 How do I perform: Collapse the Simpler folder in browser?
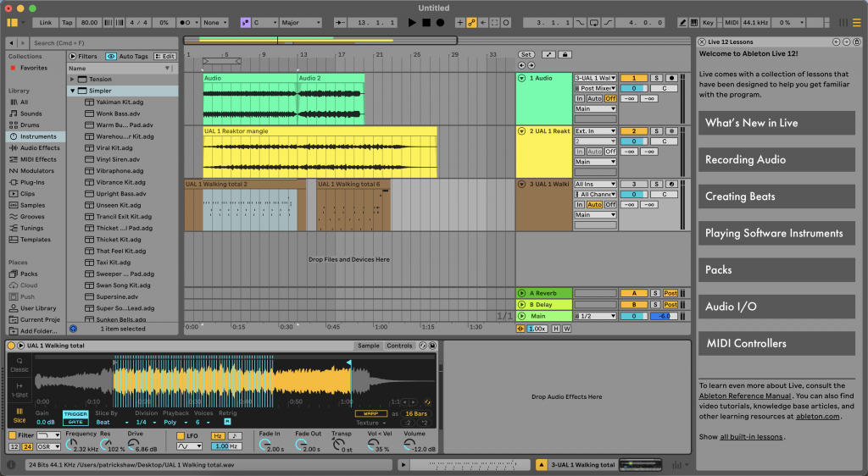72,91
